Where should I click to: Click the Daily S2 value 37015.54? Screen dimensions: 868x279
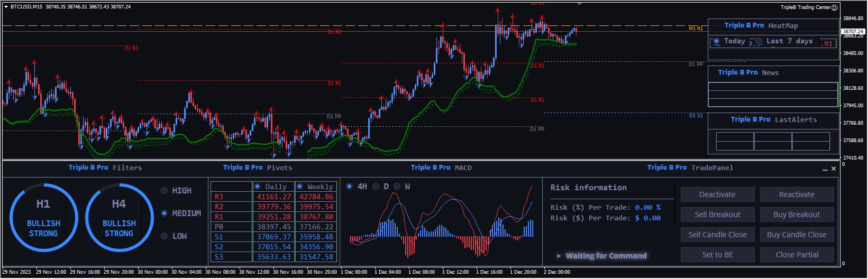(273, 247)
